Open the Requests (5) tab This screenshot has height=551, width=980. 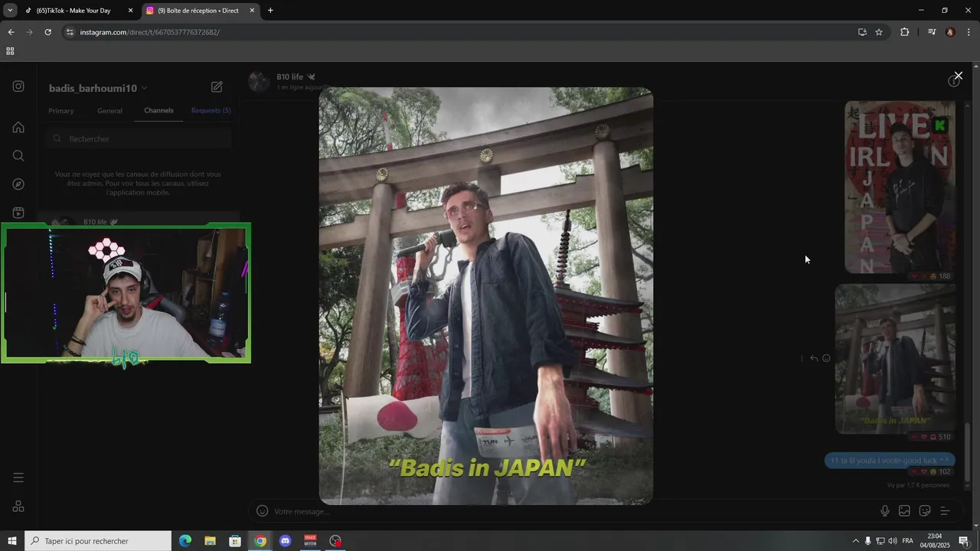coord(211,111)
